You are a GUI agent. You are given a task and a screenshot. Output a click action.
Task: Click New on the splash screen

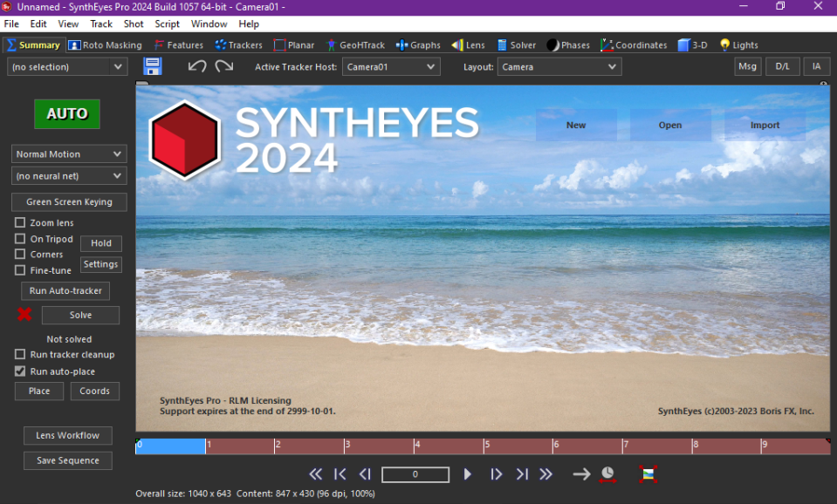[576, 125]
